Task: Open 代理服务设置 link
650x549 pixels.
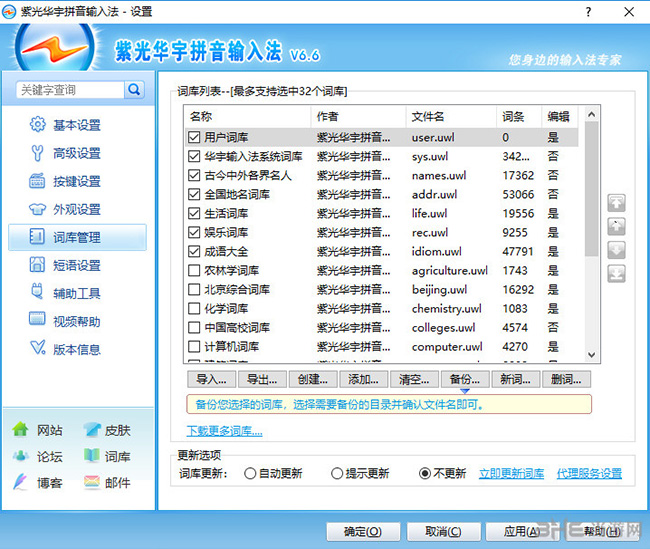Action: click(589, 473)
